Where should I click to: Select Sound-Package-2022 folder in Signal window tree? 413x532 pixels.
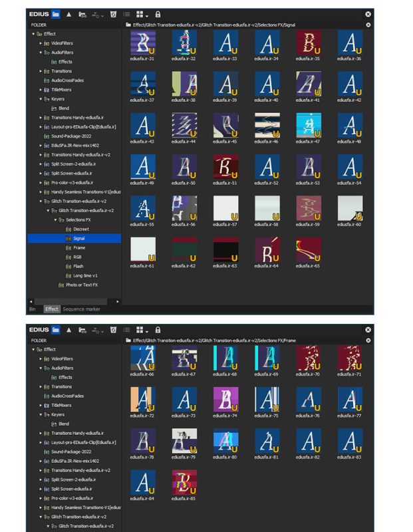[71, 136]
